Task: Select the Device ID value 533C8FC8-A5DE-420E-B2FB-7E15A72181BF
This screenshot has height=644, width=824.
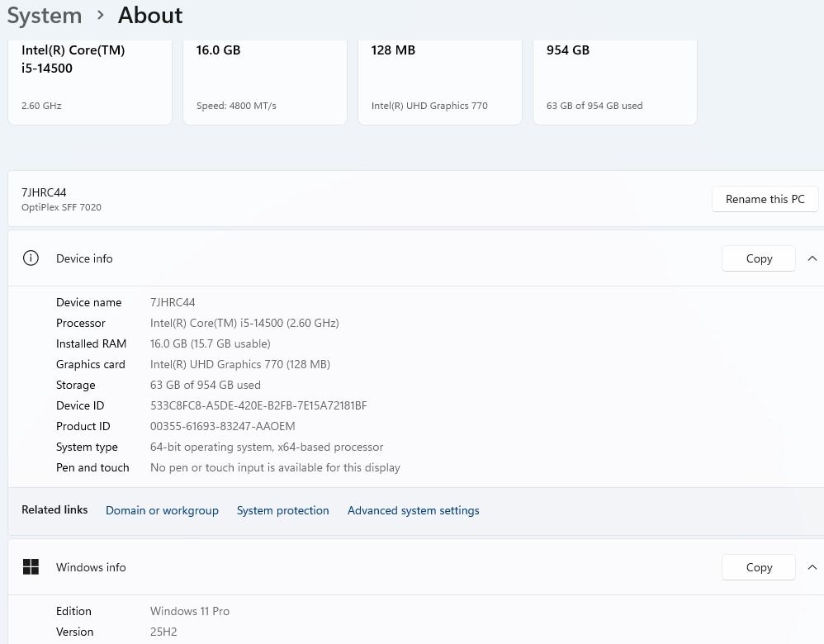Action: click(x=258, y=405)
